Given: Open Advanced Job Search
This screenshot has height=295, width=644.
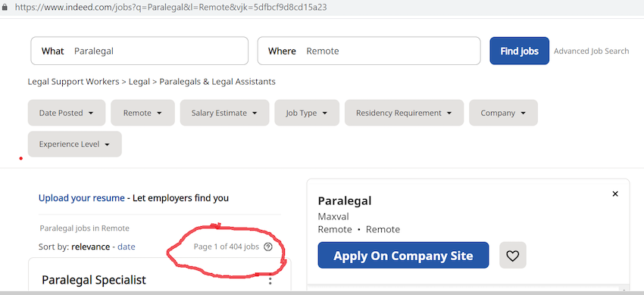Looking at the screenshot, I should [591, 51].
